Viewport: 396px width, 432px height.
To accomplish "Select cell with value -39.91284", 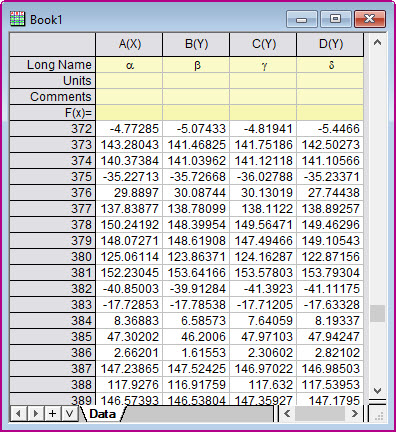I will click(x=196, y=289).
